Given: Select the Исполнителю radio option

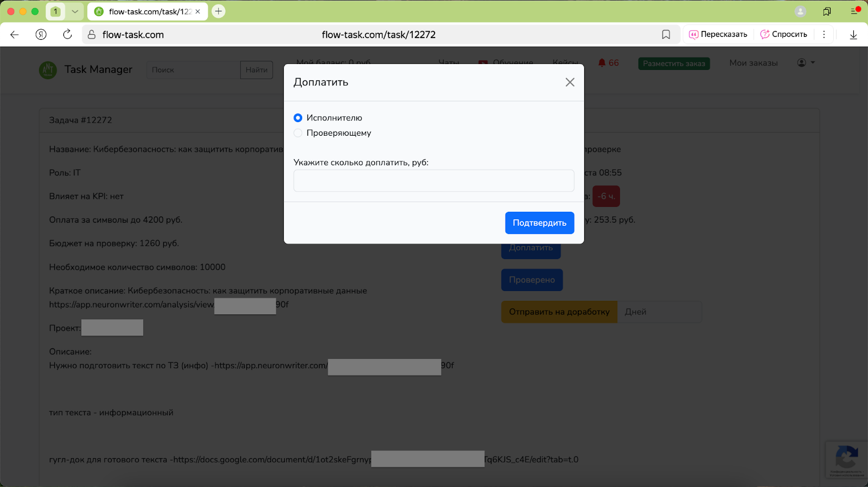Looking at the screenshot, I should (x=298, y=118).
